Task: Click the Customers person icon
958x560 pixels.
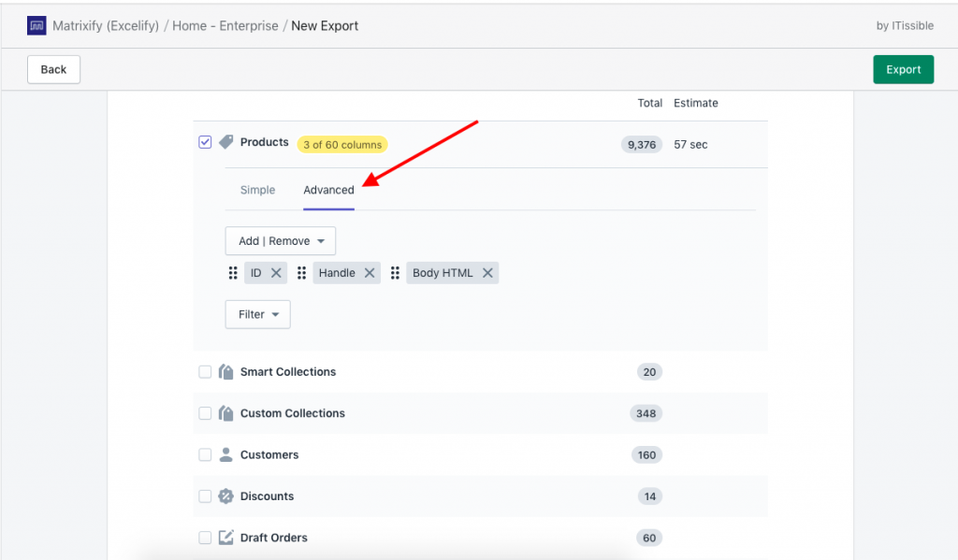Action: [x=225, y=454]
